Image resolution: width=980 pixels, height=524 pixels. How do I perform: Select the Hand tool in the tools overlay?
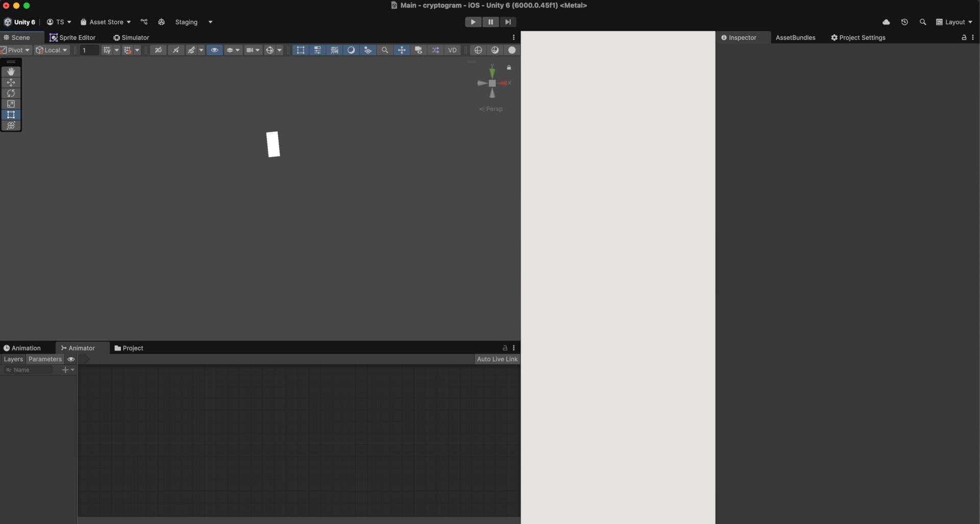pyautogui.click(x=11, y=71)
